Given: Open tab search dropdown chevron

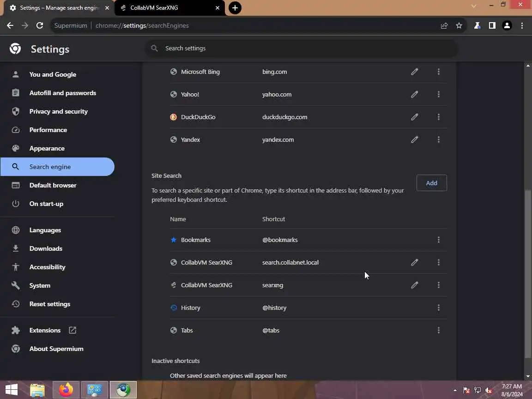Looking at the screenshot, I should pos(474,6).
